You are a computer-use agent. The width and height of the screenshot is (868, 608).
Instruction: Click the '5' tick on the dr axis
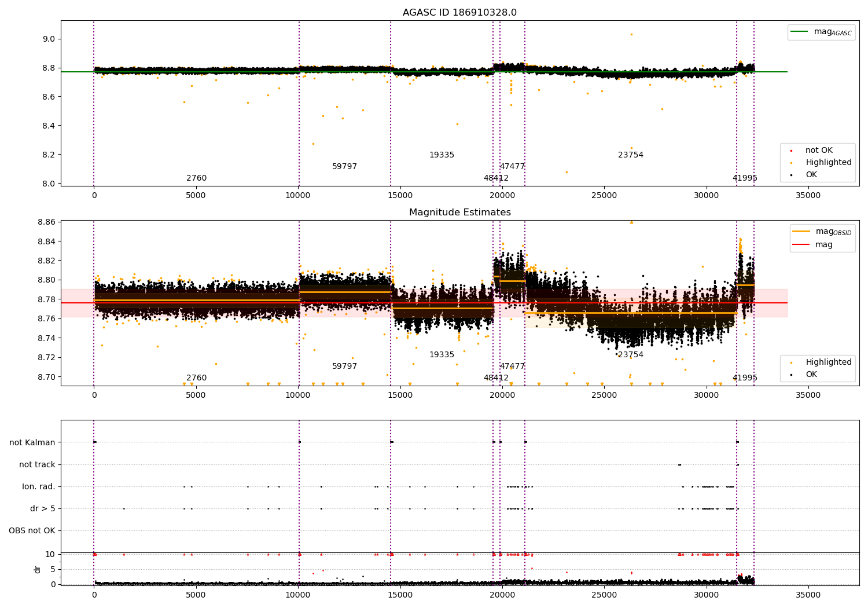(x=53, y=570)
